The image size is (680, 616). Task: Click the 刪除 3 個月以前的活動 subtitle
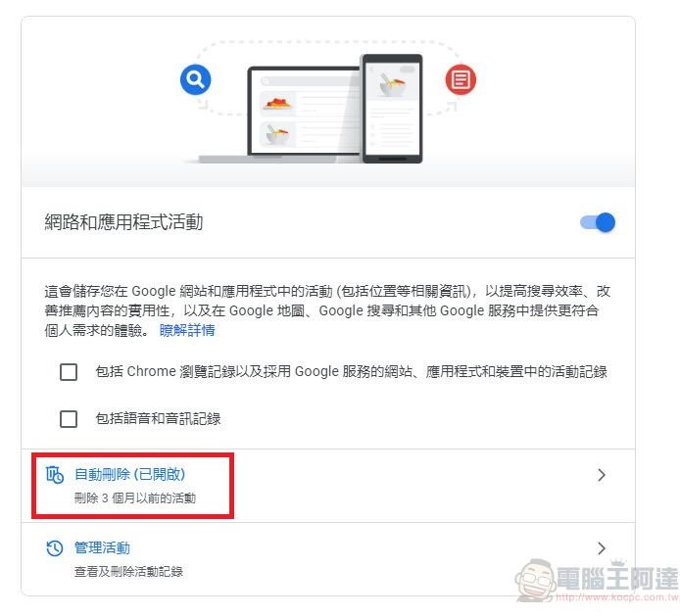pyautogui.click(x=135, y=498)
